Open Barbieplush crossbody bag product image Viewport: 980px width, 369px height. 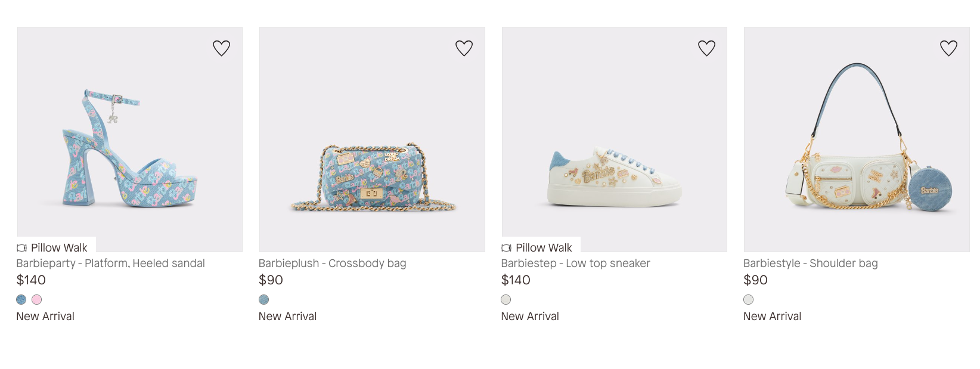point(372,149)
